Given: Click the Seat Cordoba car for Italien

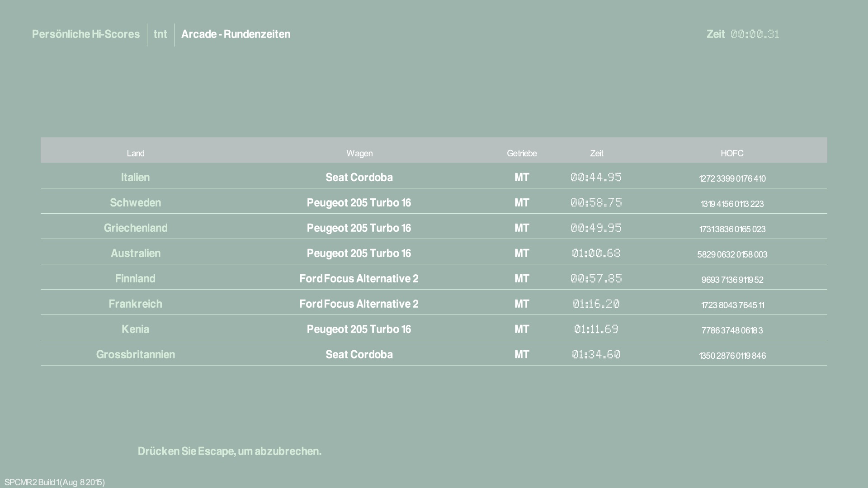Looking at the screenshot, I should click(359, 177).
